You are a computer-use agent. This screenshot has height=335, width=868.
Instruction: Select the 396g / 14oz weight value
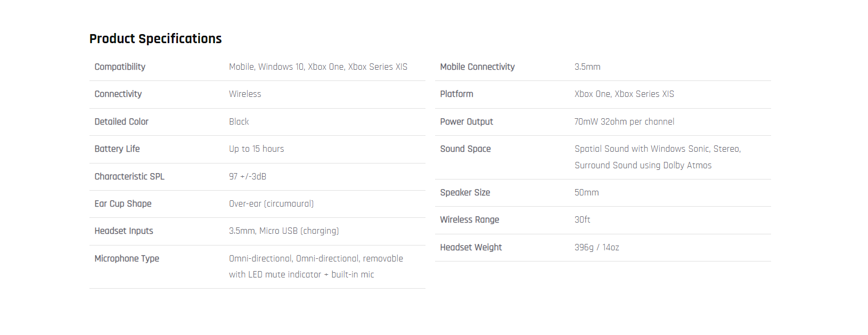coord(596,248)
